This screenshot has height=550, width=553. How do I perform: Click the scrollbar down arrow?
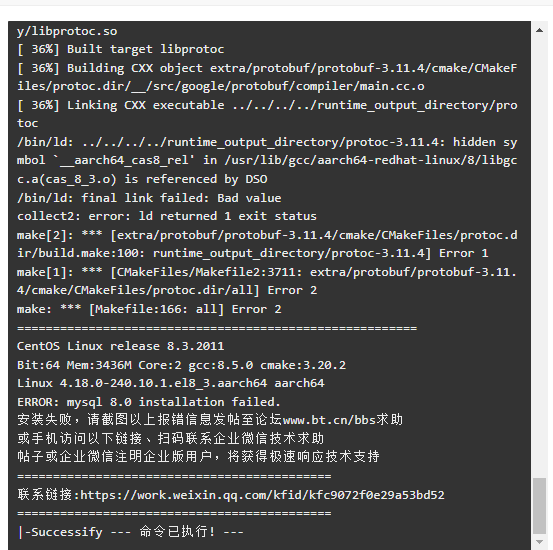539,542
